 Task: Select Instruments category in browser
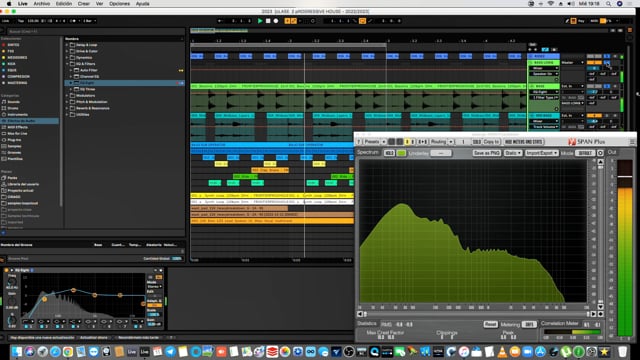[17, 115]
